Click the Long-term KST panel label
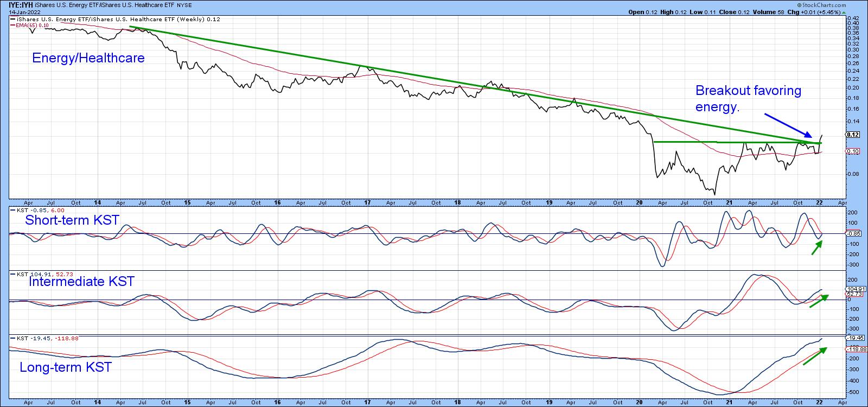The height and width of the screenshot is (407, 868). point(65,367)
